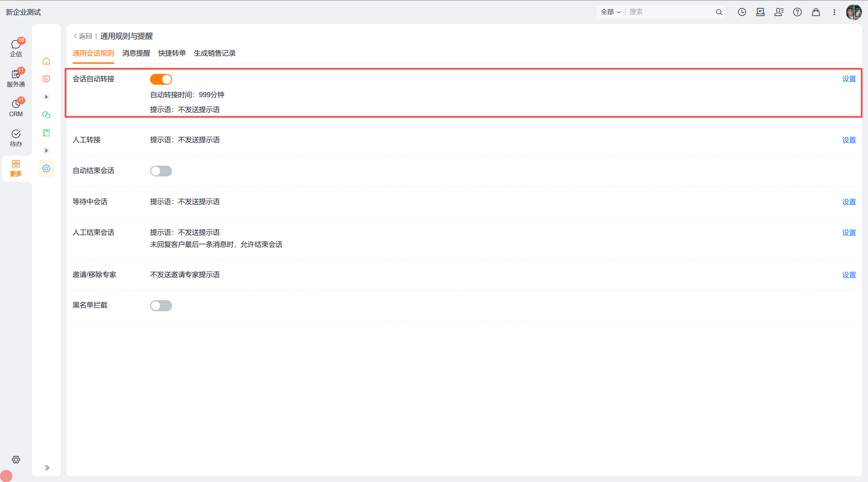Turn off the 会话自动转接 toggle
Image resolution: width=868 pixels, height=482 pixels.
(x=161, y=79)
